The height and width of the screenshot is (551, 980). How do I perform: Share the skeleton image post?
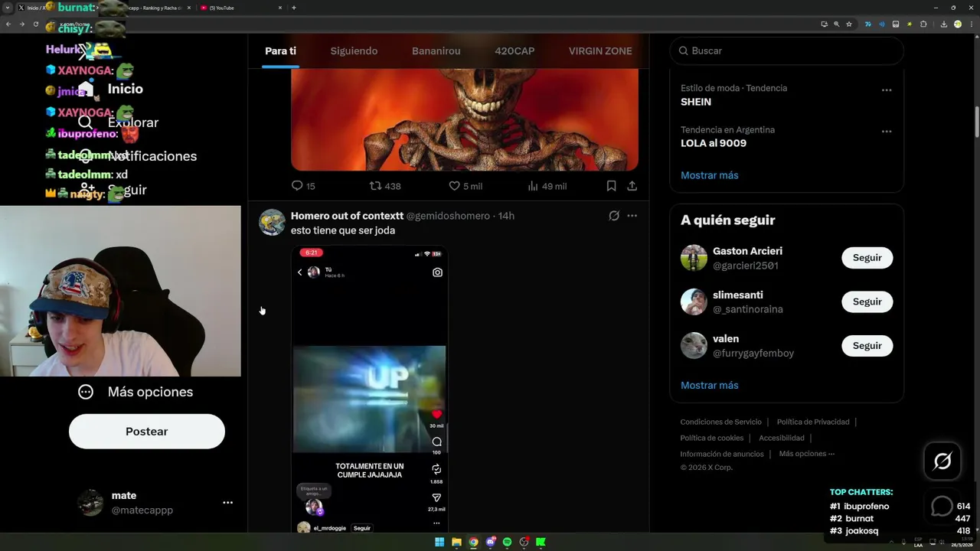tap(632, 186)
